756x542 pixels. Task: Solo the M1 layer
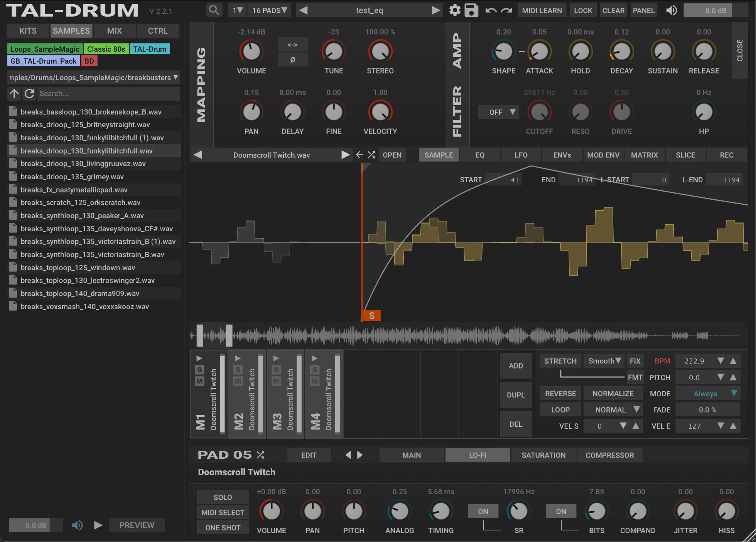(199, 370)
